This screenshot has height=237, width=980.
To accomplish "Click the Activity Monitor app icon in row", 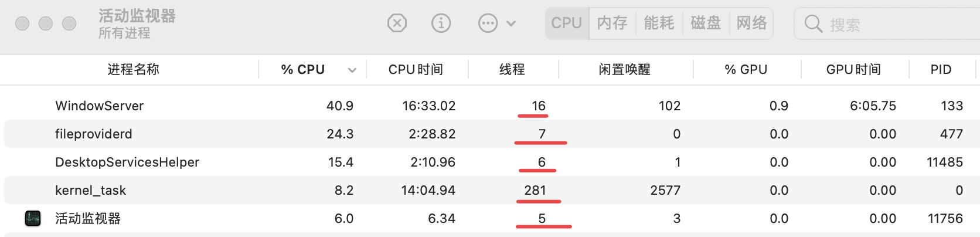I will point(33,219).
